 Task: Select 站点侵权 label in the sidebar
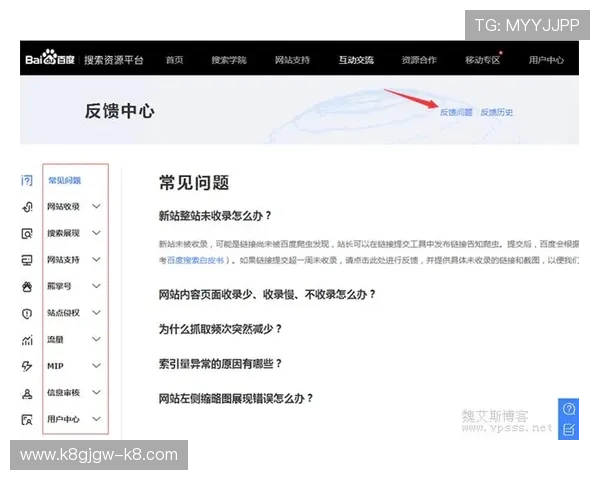(63, 313)
